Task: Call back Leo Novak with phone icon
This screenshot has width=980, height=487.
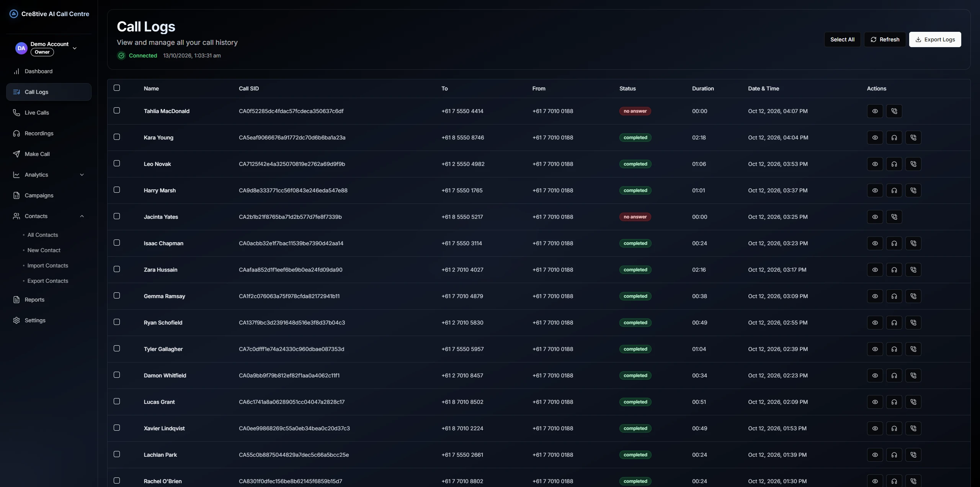Action: click(x=913, y=164)
